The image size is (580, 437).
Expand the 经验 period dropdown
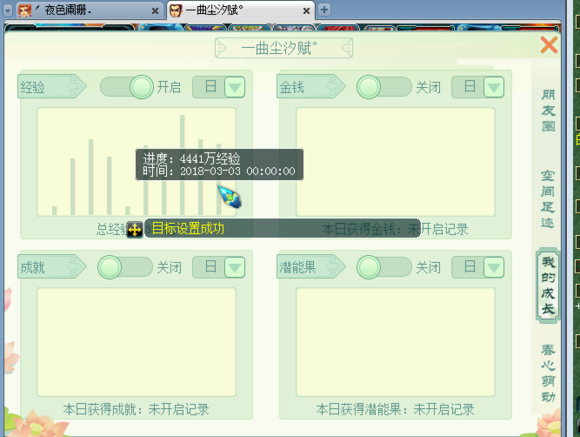tap(235, 87)
